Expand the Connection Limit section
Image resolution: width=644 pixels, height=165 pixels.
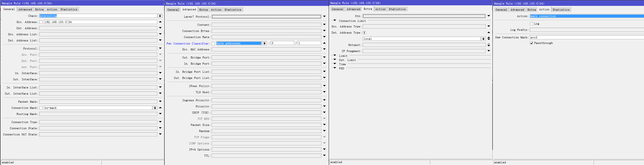point(335,21)
